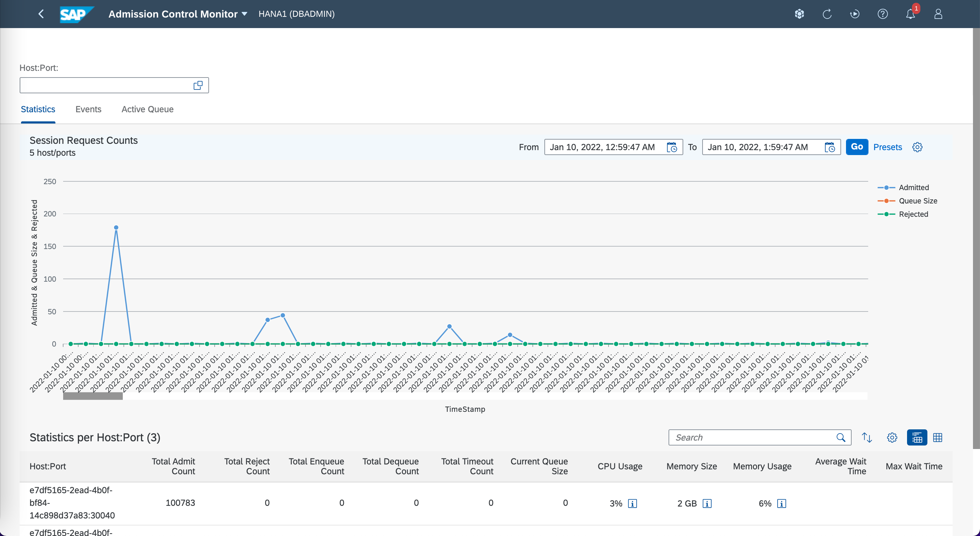Image resolution: width=980 pixels, height=536 pixels.
Task: Open Host:Port value help selector
Action: pos(198,85)
